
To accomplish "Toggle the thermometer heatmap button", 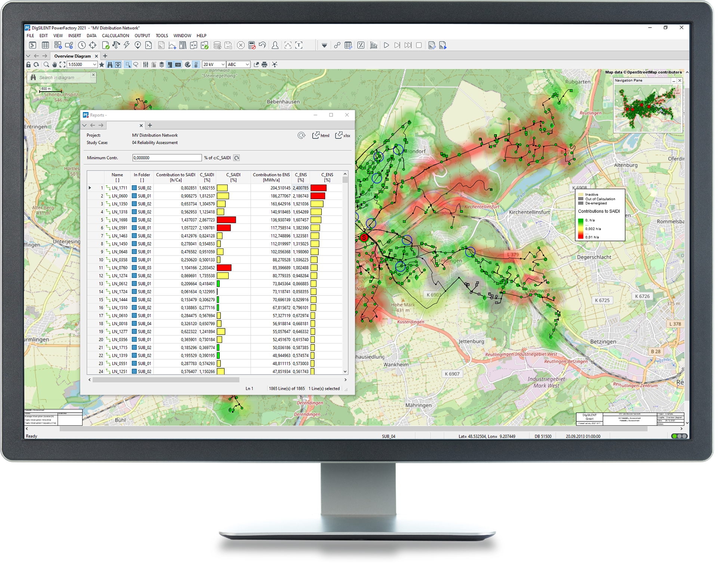I will pyautogui.click(x=196, y=65).
